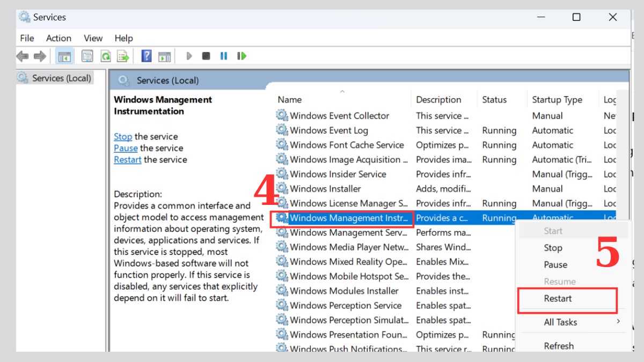The height and width of the screenshot is (362, 644).
Task: Open Help via the blue question-mark icon
Action: 147,56
